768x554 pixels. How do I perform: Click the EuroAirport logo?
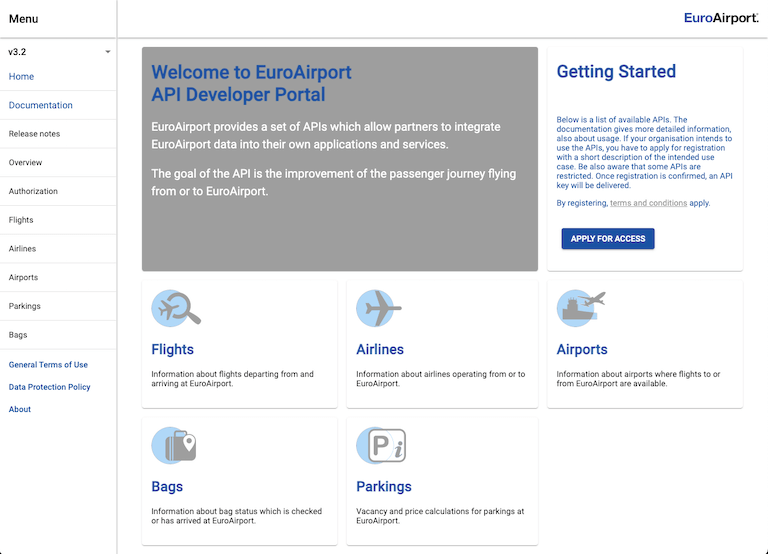[721, 18]
